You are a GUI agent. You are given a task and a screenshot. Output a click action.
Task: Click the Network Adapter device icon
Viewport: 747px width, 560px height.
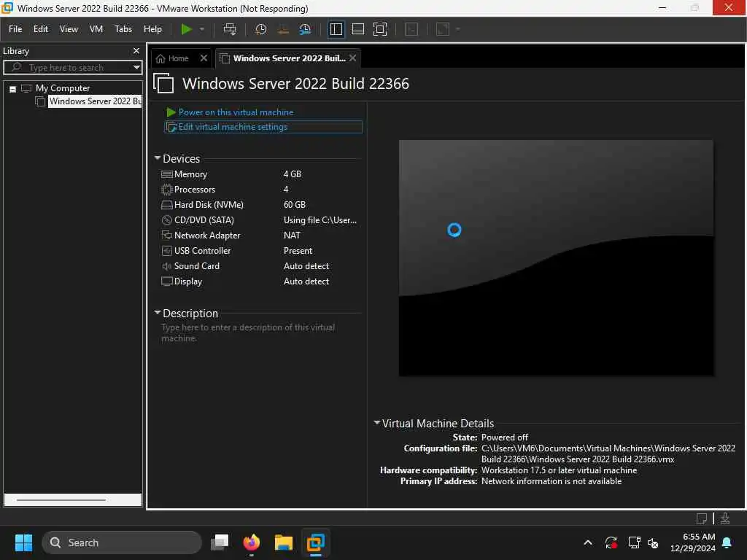167,236
